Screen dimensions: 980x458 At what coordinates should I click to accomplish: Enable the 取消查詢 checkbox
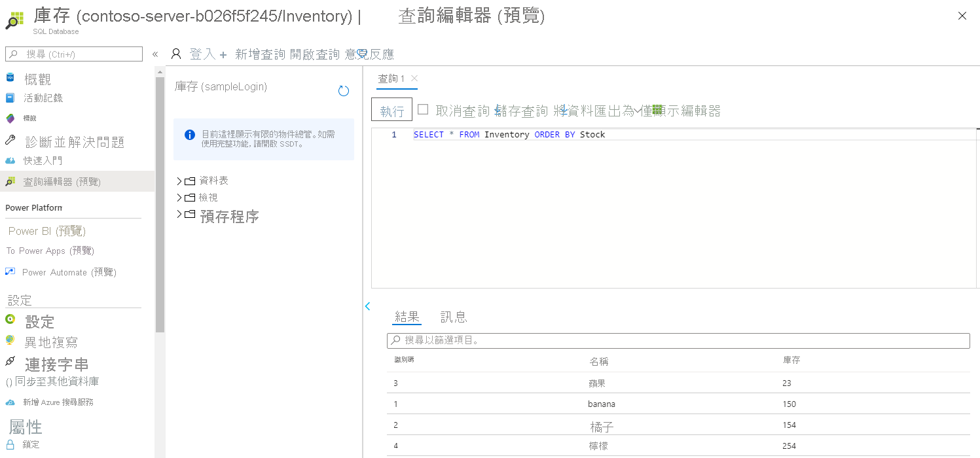(x=424, y=109)
